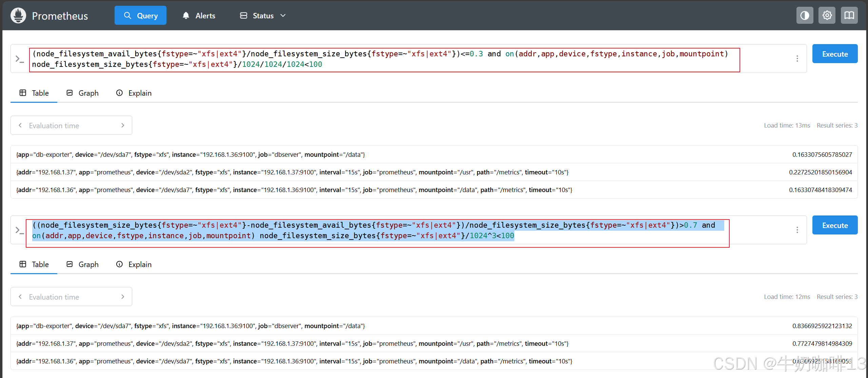Open Explain tab in first panel
The width and height of the screenshot is (868, 378).
(x=134, y=93)
